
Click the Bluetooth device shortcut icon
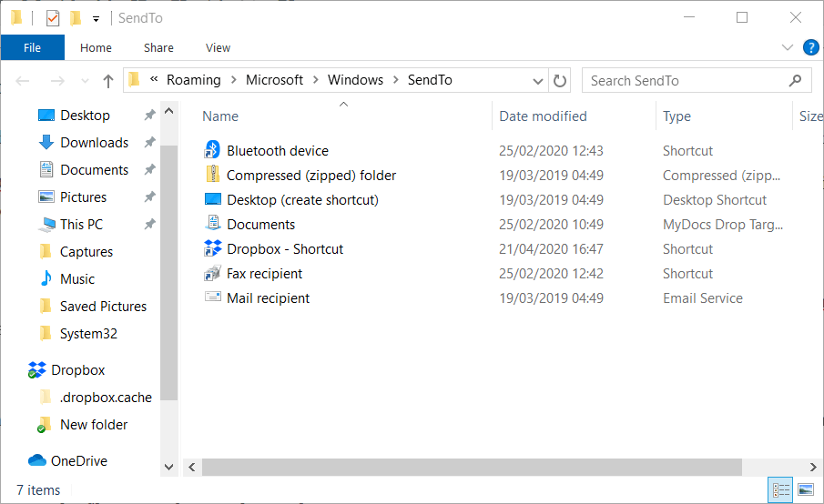[212, 151]
